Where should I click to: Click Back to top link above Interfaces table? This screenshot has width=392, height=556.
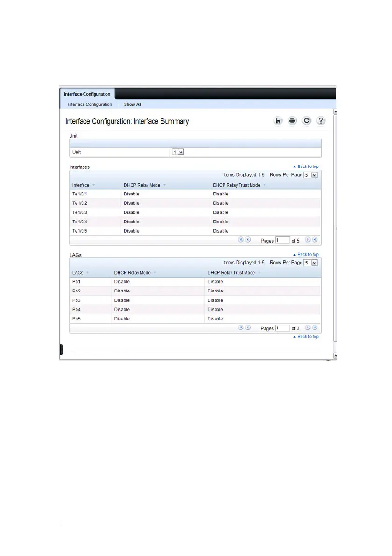coord(306,167)
